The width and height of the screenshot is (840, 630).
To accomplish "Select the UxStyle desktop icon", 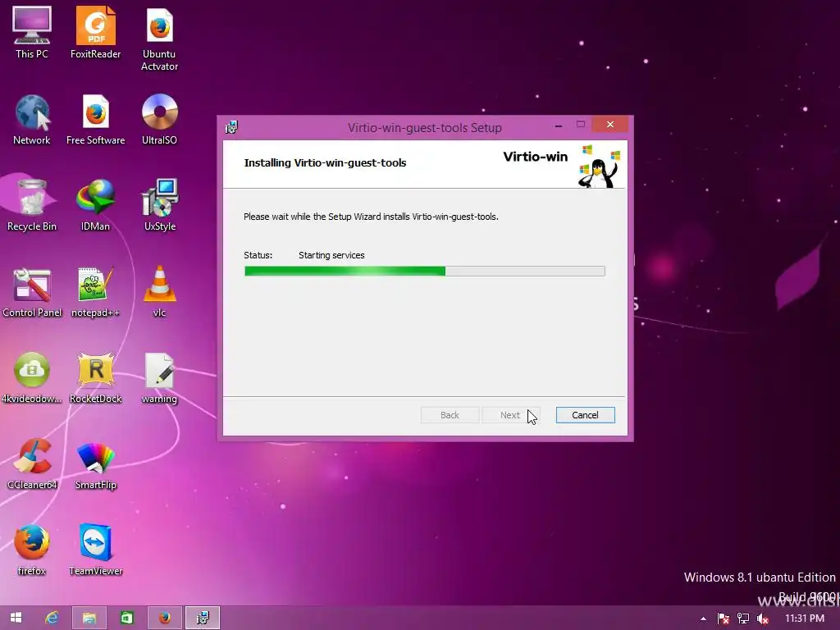I will (x=159, y=205).
